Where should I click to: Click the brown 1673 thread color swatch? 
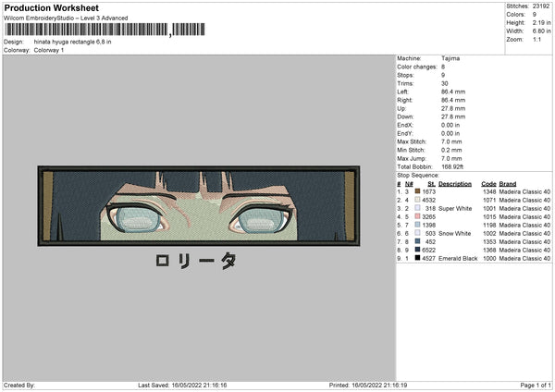pyautogui.click(x=417, y=191)
